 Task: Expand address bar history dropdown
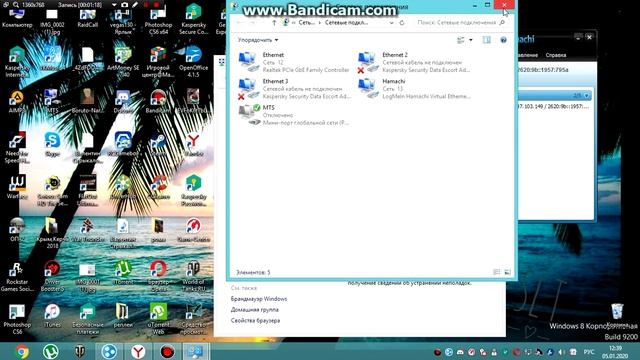tap(391, 23)
